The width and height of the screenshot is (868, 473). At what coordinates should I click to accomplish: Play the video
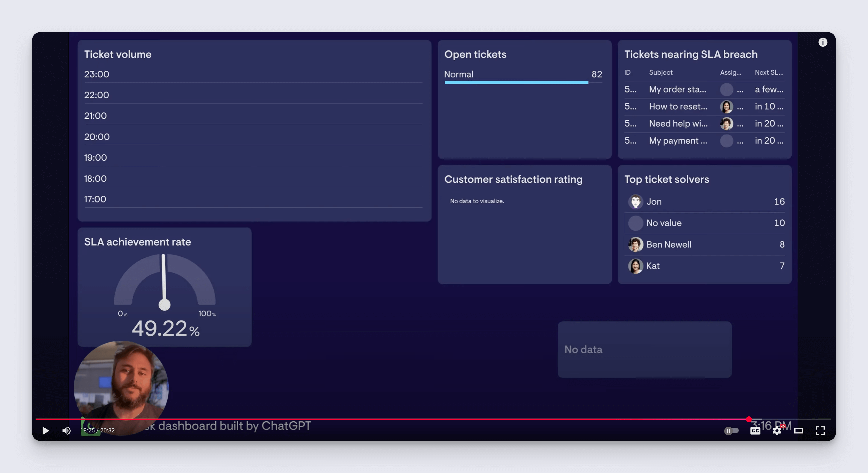46,430
